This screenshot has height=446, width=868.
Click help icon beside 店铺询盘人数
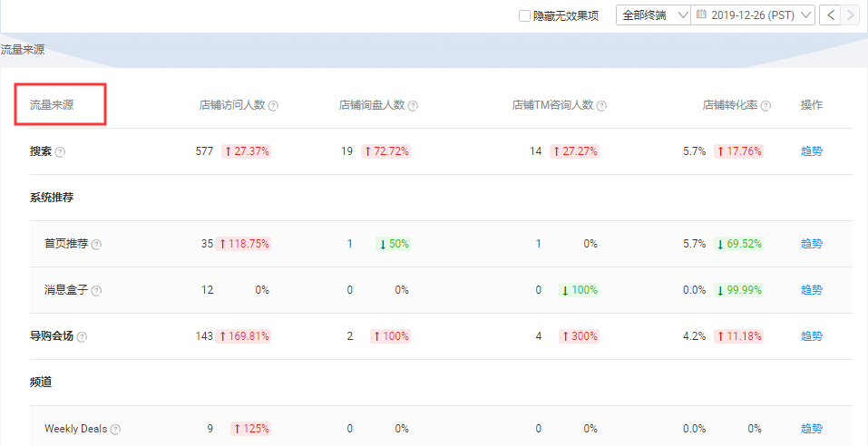pos(413,106)
